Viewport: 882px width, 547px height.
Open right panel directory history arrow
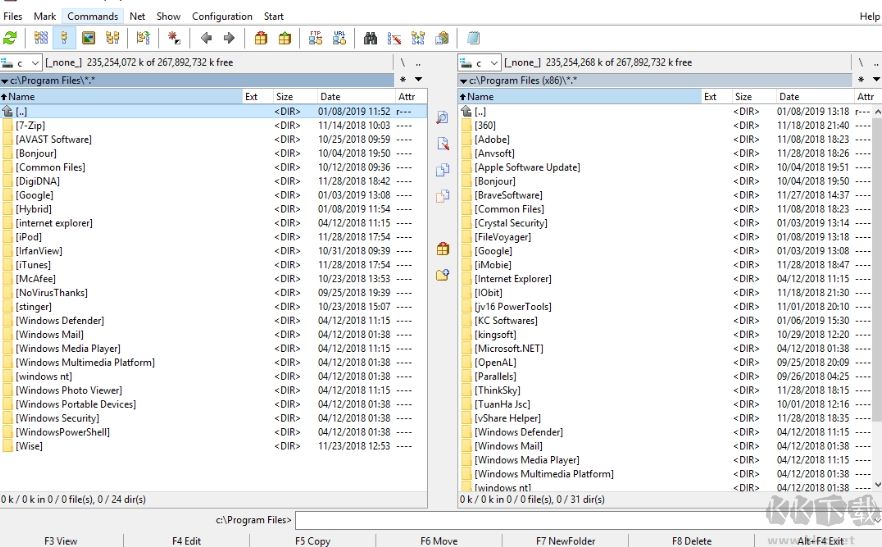pyautogui.click(x=876, y=79)
